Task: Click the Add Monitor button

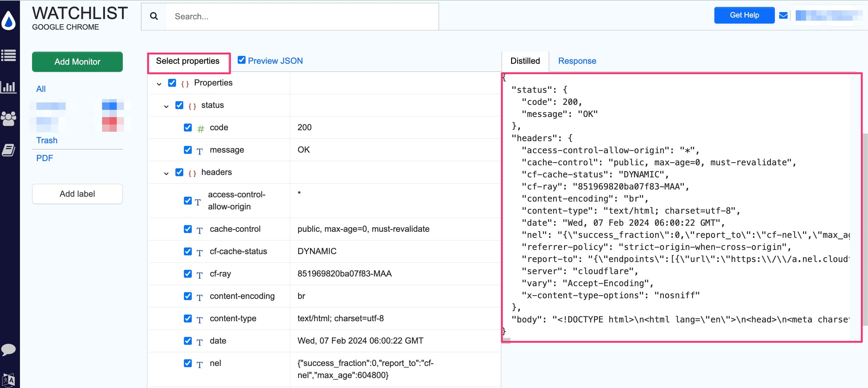Action: tap(77, 61)
